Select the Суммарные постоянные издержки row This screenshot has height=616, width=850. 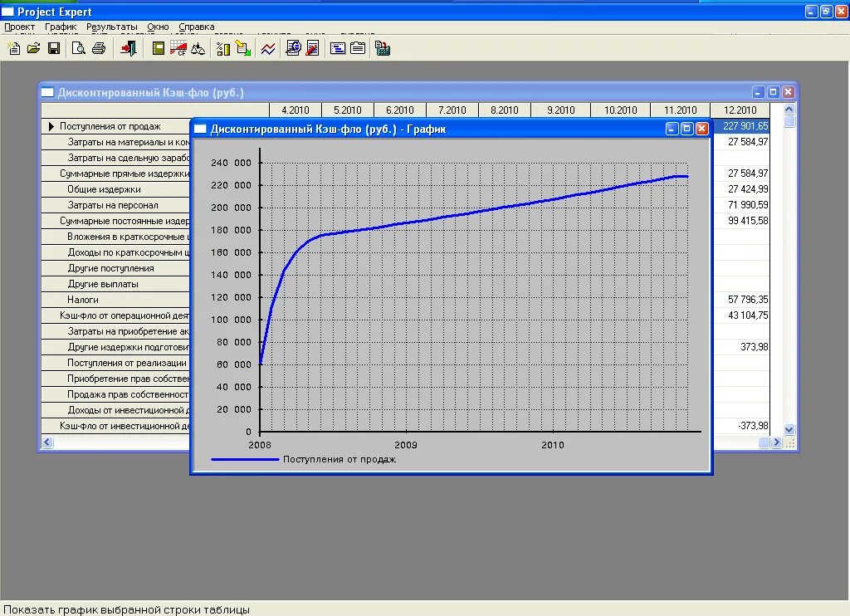(116, 221)
